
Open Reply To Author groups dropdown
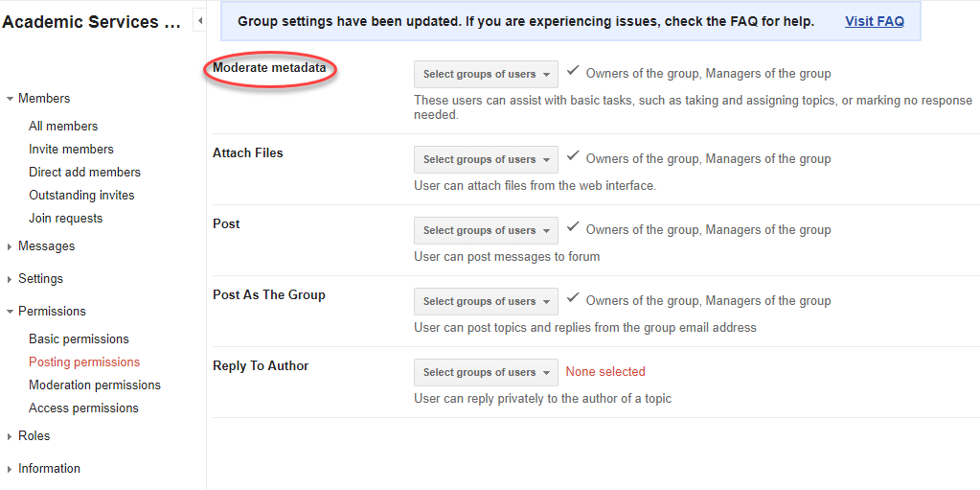pos(486,373)
